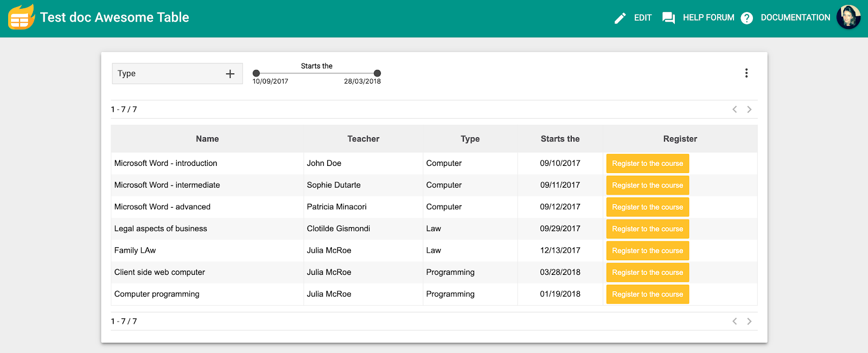Register for the Family LAw course
Screen dimensions: 868x353
tap(648, 251)
